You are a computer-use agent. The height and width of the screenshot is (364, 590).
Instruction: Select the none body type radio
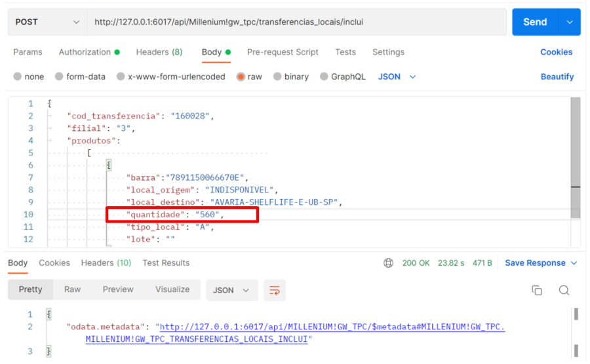tap(17, 77)
